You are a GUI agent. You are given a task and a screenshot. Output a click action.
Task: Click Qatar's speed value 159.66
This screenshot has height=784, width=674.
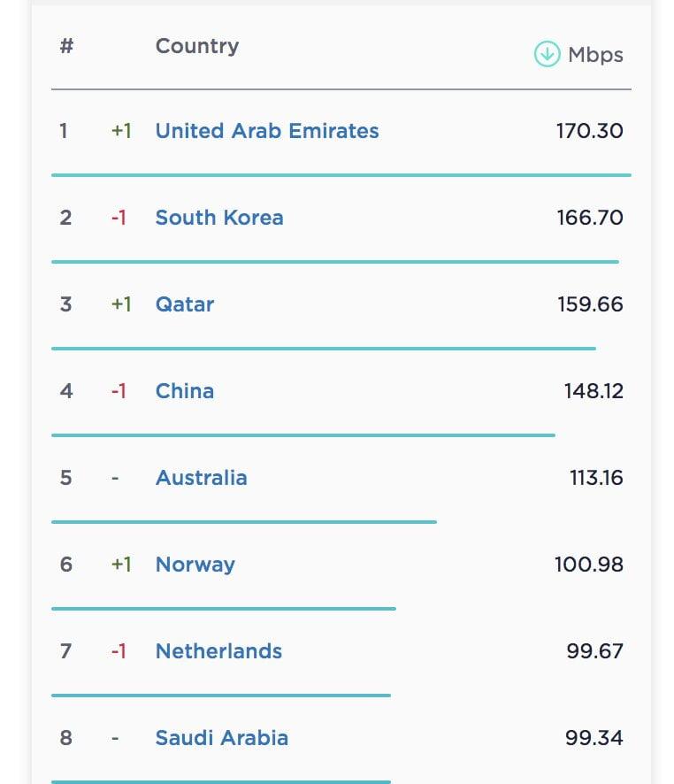[x=590, y=304]
